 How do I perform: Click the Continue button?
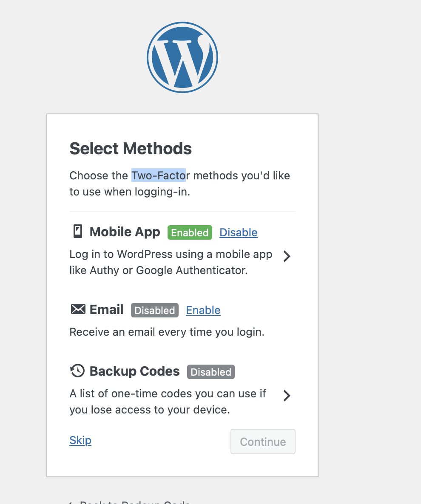click(x=263, y=442)
